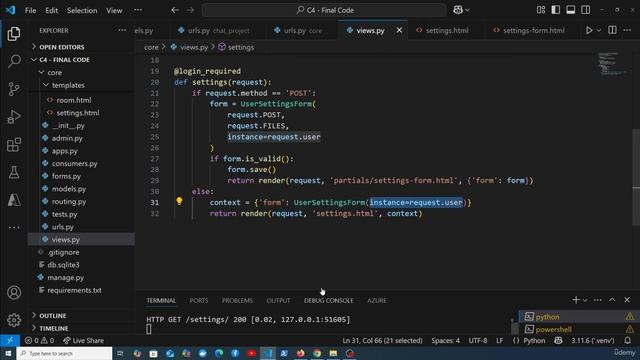Open notifications bell in status bar
640x360 pixels.
(x=628, y=340)
